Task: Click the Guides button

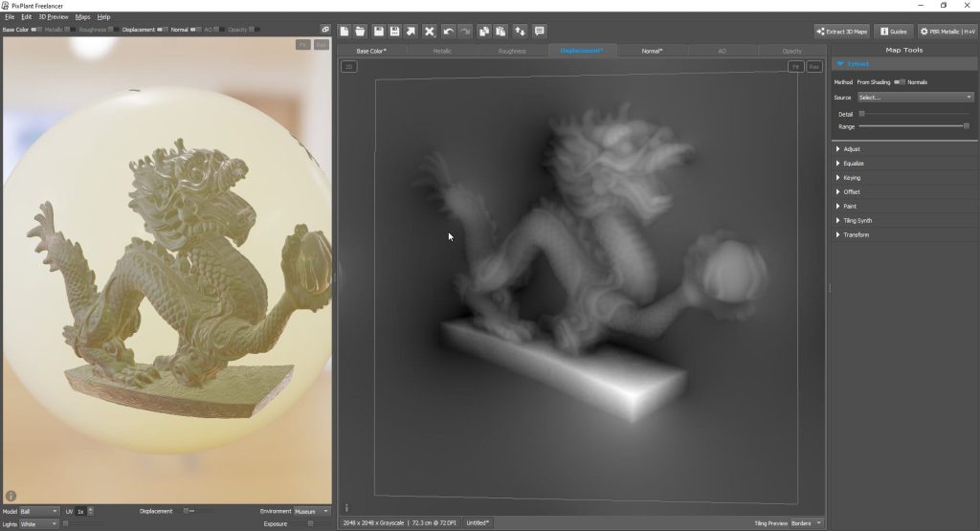Action: 893,32
